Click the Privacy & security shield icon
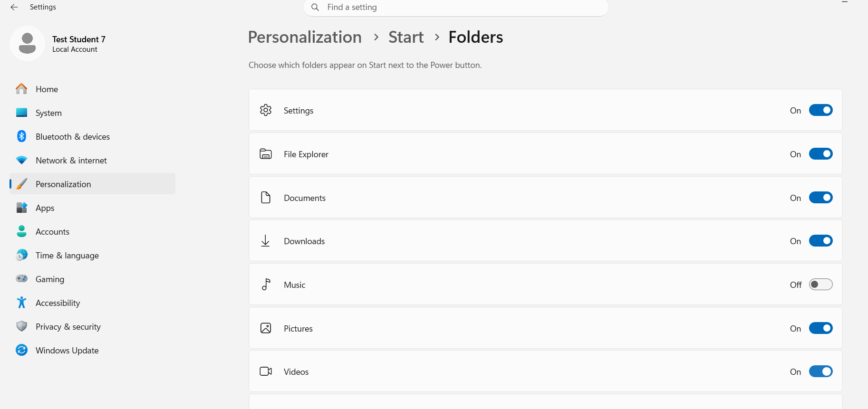 point(21,326)
